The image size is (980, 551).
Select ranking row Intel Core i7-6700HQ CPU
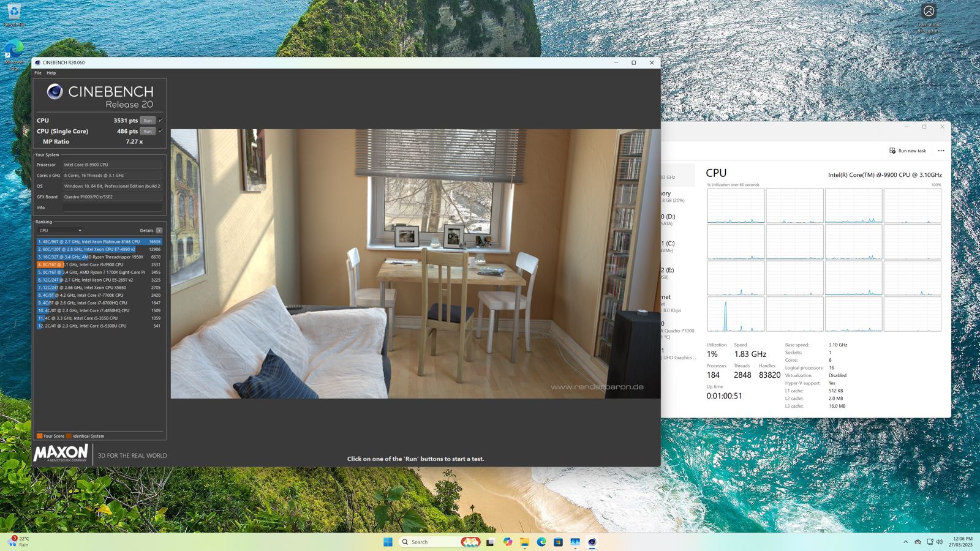tap(99, 303)
